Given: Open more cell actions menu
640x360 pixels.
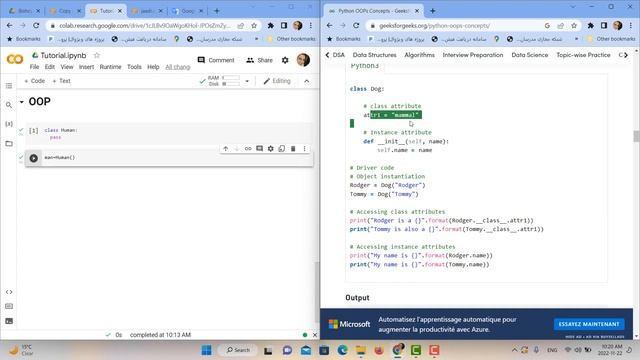Looking at the screenshot, I should pos(304,149).
